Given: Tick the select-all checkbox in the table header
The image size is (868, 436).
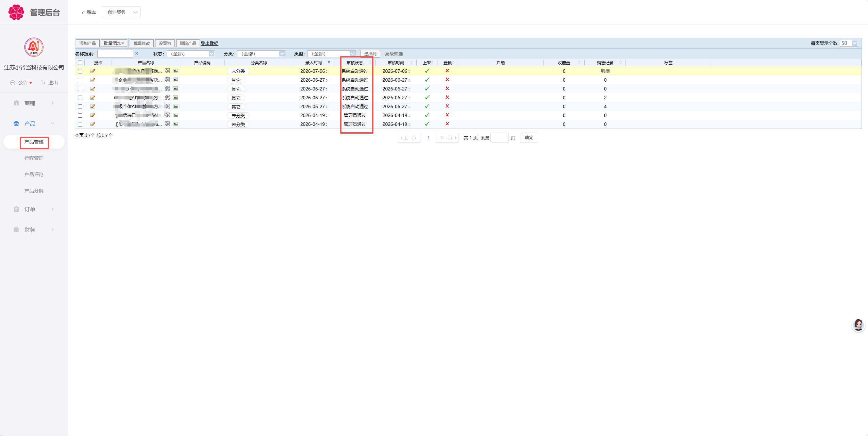Looking at the screenshot, I should click(x=80, y=63).
